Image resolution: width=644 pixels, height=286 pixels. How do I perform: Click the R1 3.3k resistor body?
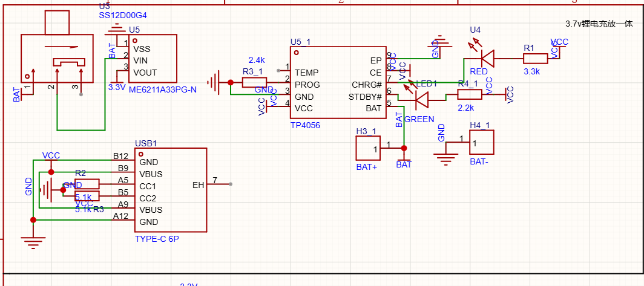(x=535, y=59)
